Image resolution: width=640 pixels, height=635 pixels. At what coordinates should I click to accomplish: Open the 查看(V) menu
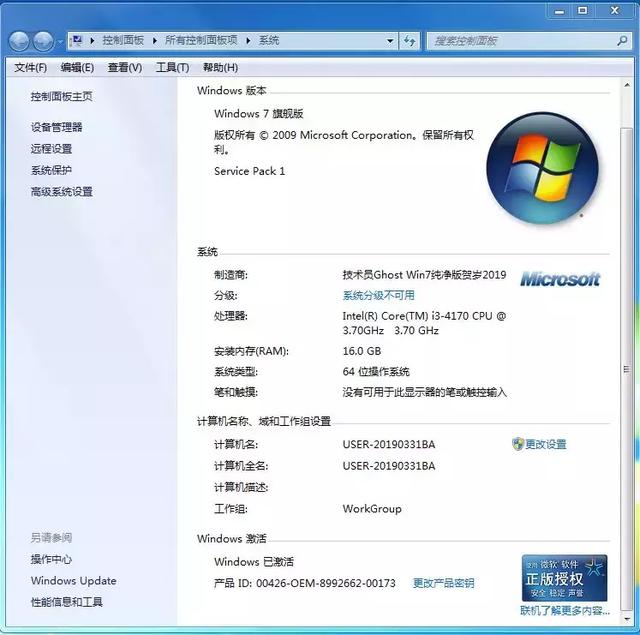click(124, 67)
